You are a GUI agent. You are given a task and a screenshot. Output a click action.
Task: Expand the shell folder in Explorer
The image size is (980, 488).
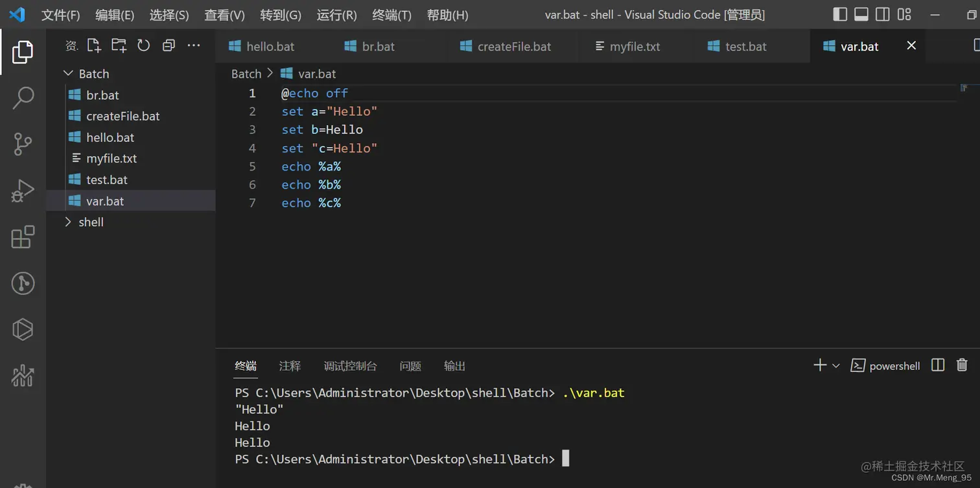68,222
